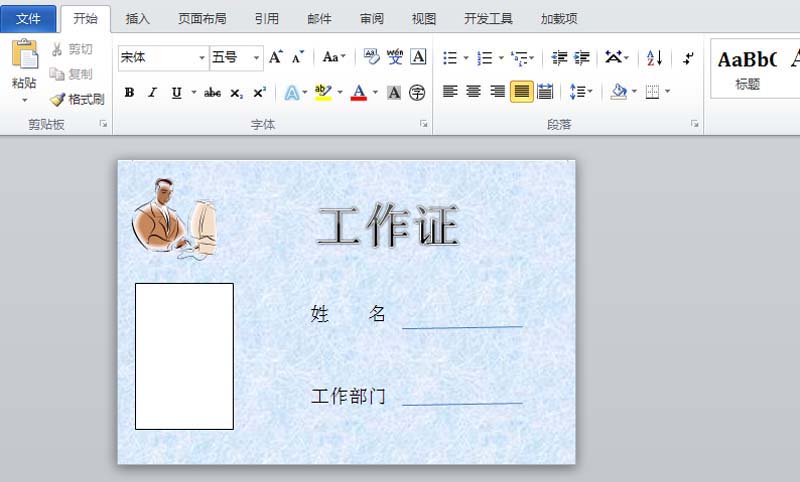Open the font size 五号 dropdown
This screenshot has width=800, height=482.
257,58
